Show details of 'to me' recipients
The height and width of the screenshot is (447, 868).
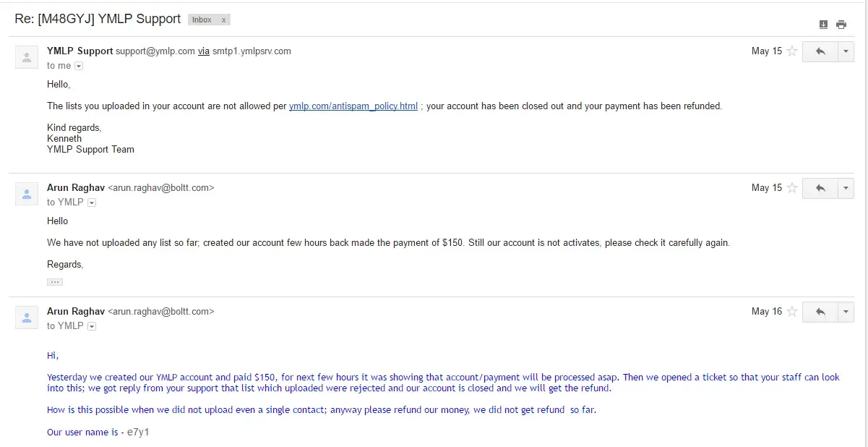tap(79, 66)
